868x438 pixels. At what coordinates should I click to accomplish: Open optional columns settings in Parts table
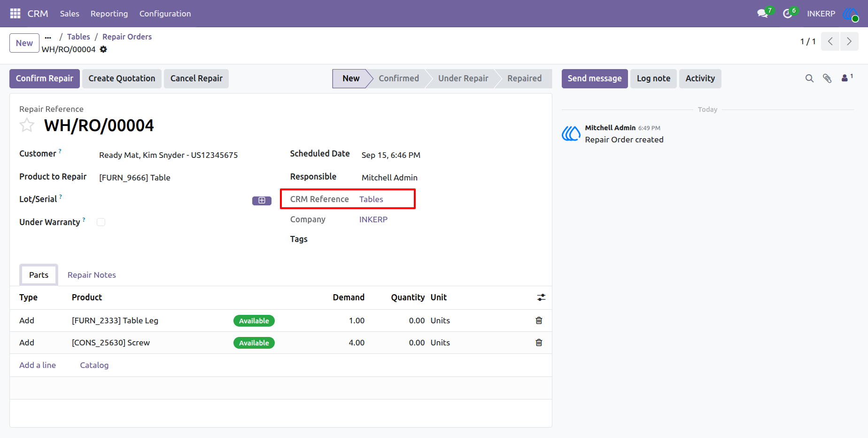541,297
